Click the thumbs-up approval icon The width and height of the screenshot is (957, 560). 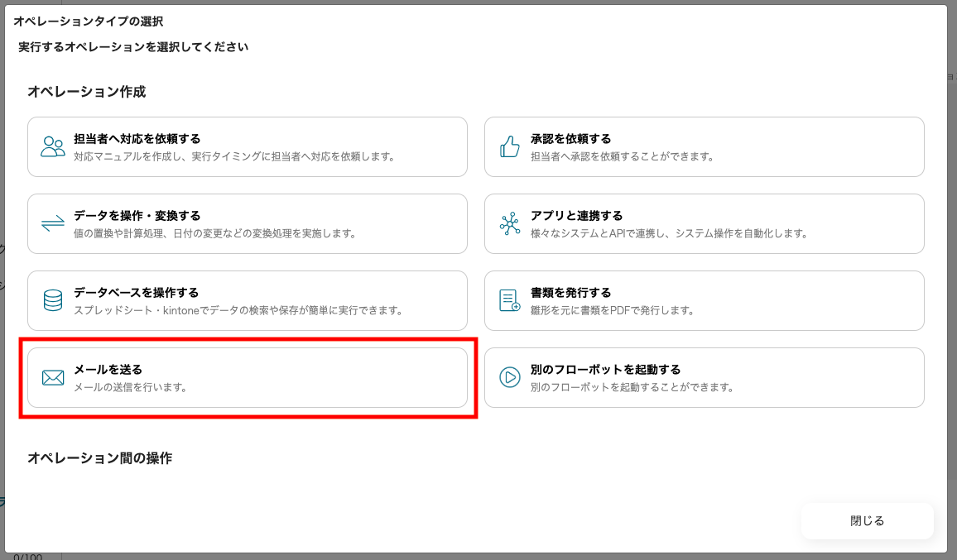point(509,147)
